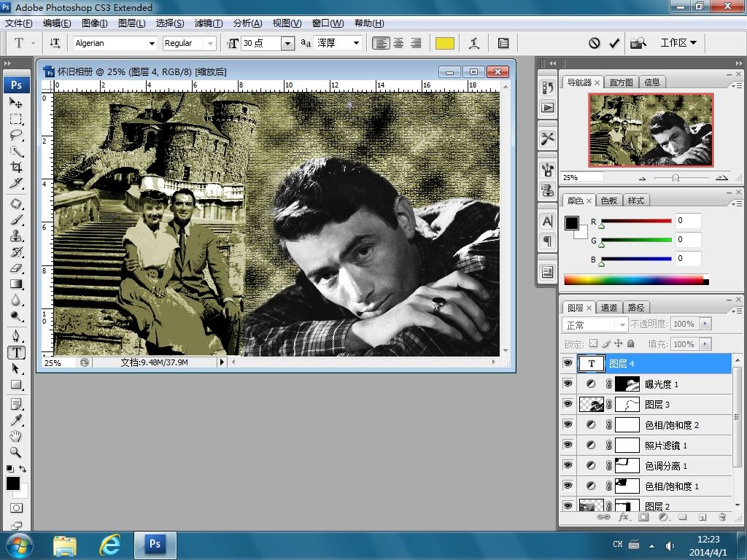Screen dimensions: 747x560
Task: Hide layer 图层 2
Action: 568,506
